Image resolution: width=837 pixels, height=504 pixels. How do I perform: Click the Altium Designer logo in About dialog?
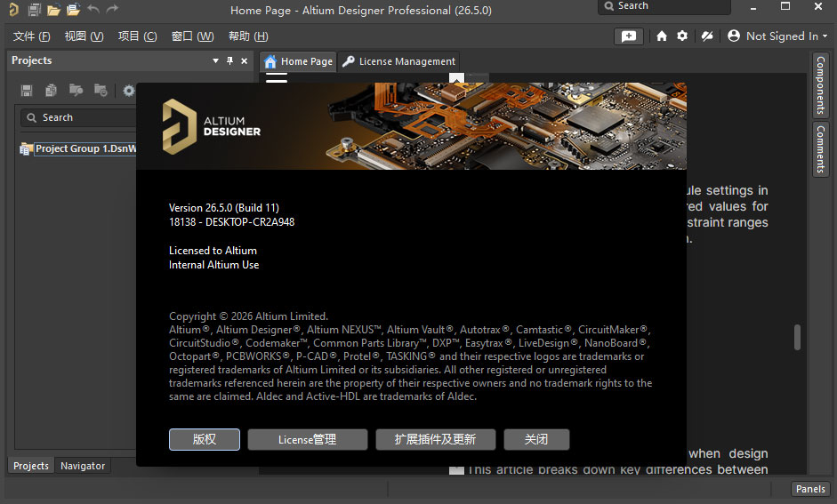click(x=212, y=127)
